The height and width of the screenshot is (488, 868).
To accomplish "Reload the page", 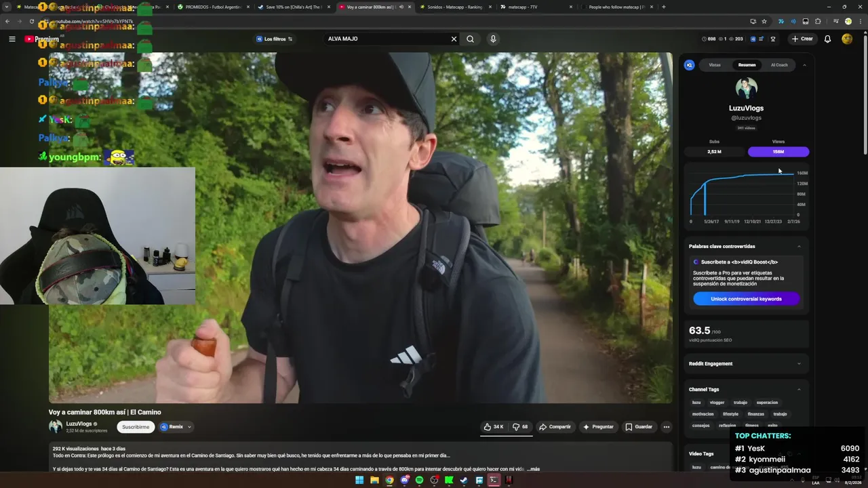I will [x=31, y=21].
